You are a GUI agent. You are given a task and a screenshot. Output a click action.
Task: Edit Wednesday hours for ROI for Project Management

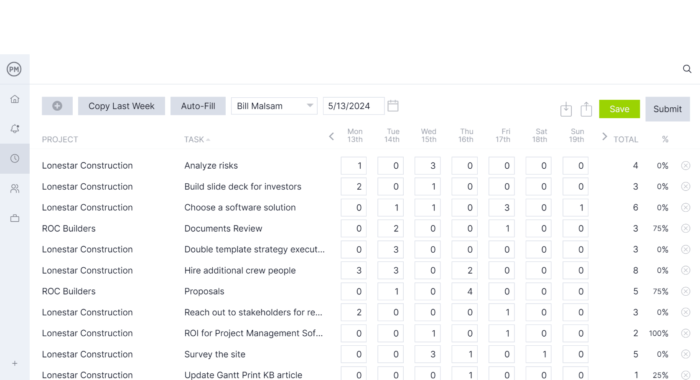(428, 334)
